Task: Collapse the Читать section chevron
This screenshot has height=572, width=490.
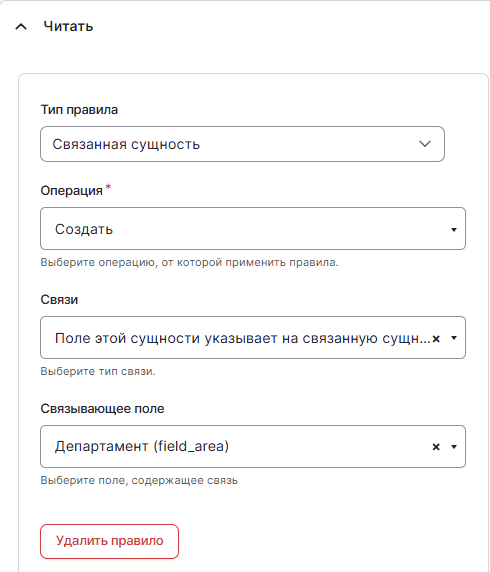Action: click(21, 27)
